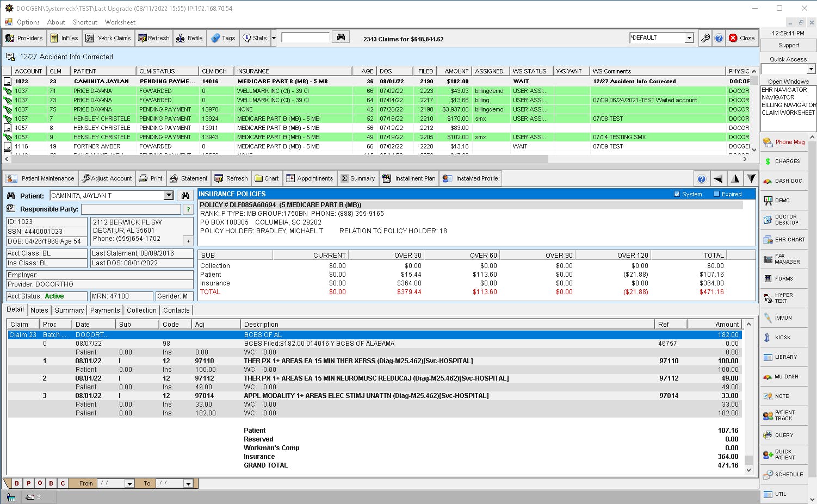Click the Phone Msg icon

click(x=783, y=142)
